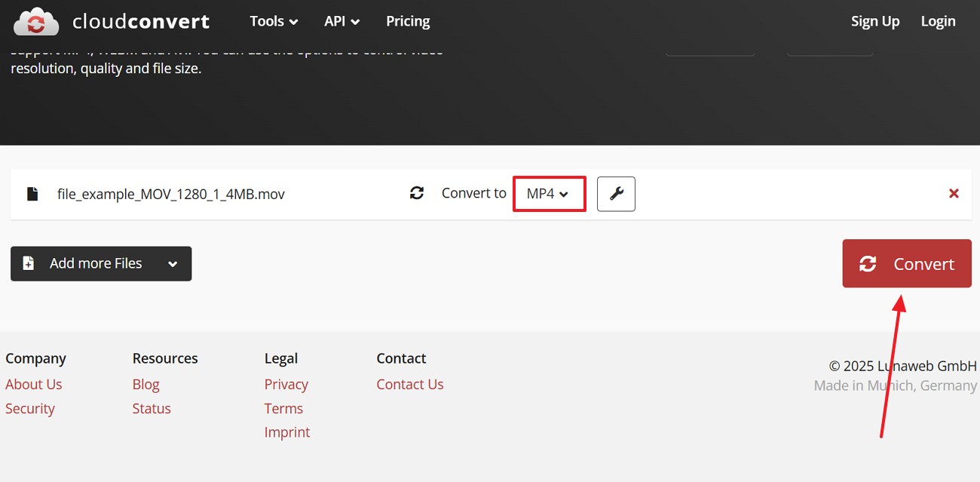Open the Status page link

(x=151, y=408)
